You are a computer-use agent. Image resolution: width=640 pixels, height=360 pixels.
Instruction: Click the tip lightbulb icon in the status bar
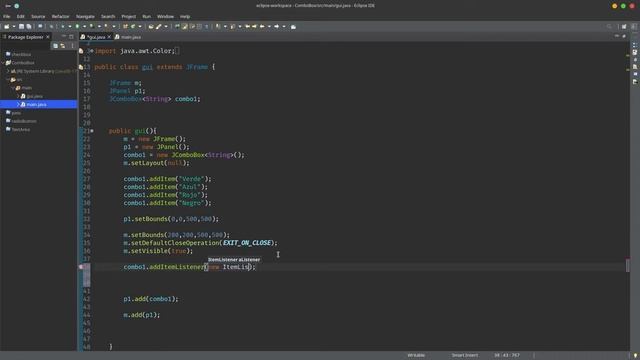[635, 356]
